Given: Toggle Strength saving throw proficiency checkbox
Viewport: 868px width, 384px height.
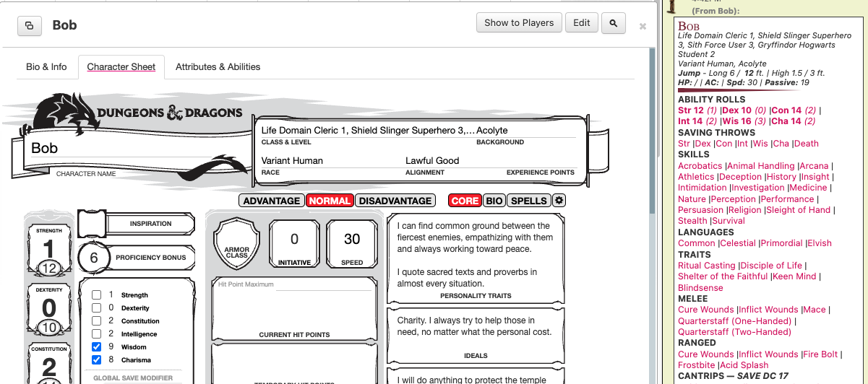Looking at the screenshot, I should (x=96, y=295).
